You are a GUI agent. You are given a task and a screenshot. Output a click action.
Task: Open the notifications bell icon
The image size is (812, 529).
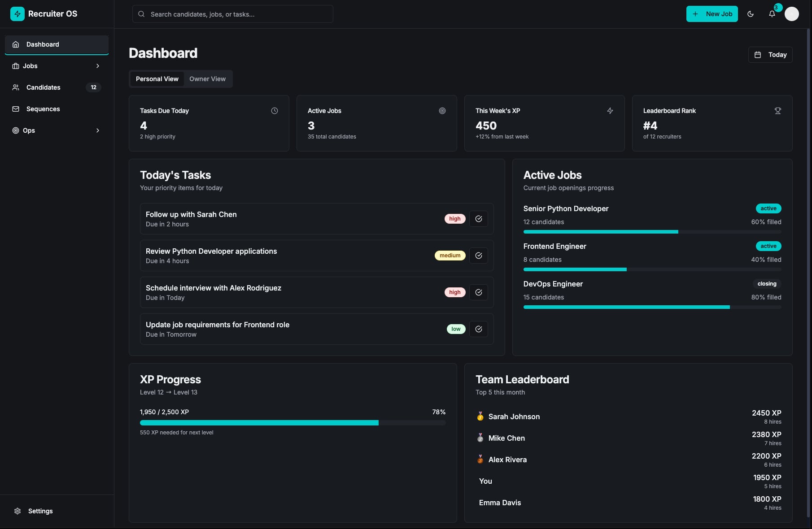772,14
